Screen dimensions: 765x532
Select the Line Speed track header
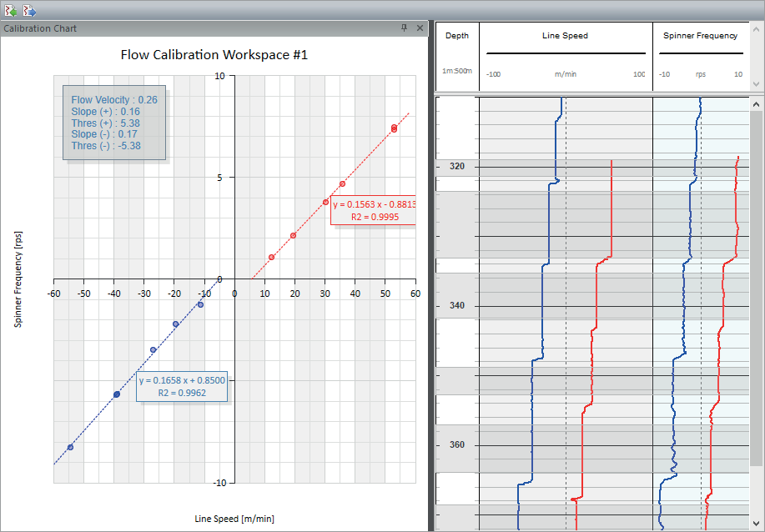(566, 36)
